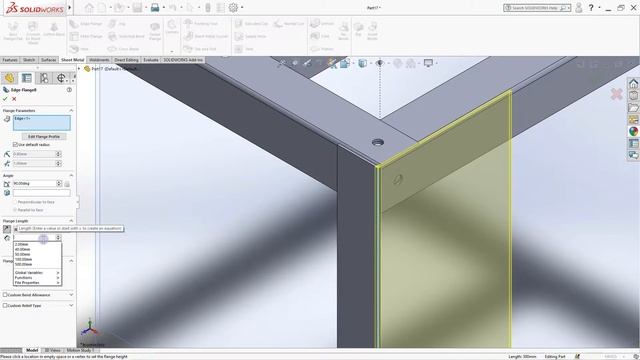Click the flange angle spinner arrows
This screenshot has width=640, height=360.
tap(59, 184)
